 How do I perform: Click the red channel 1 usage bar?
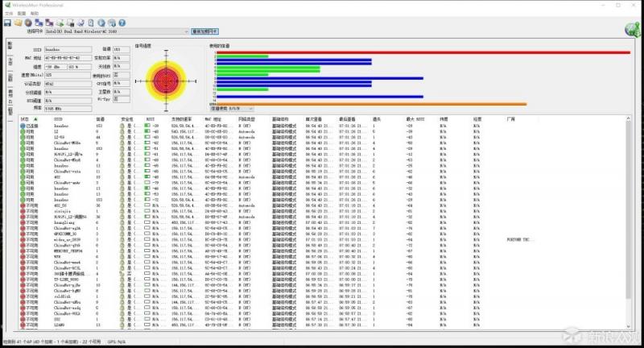coord(423,52)
